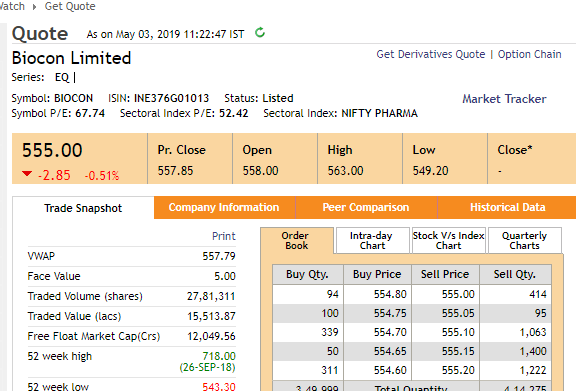This screenshot has height=391, width=576.
Task: Click the last price 555.00
Action: (x=52, y=150)
